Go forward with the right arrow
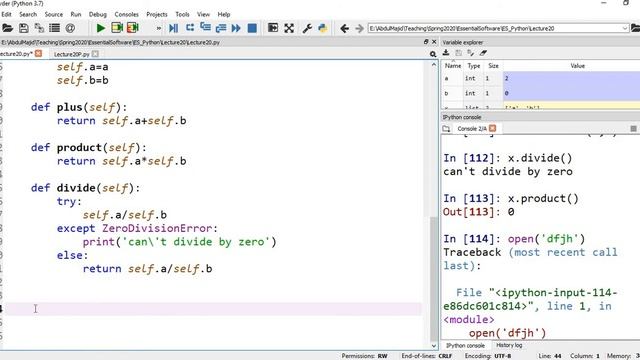 pos(359,28)
